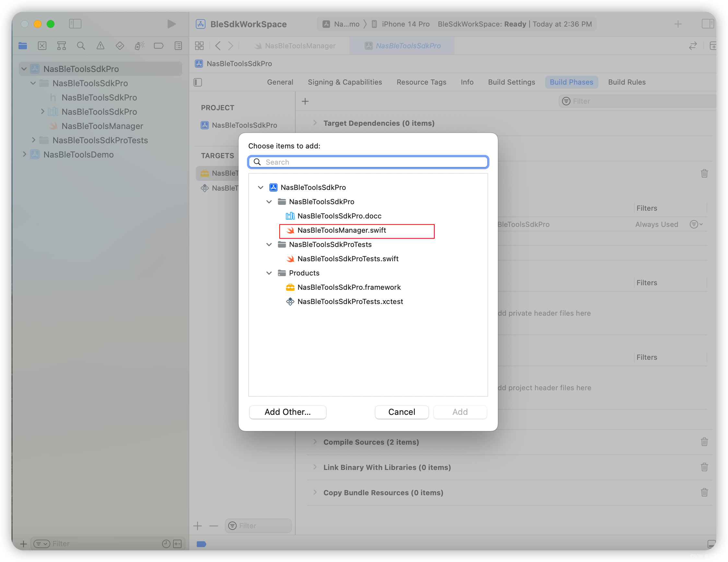Collapse the Products group in the dialog
This screenshot has width=728, height=562.
pos(269,273)
